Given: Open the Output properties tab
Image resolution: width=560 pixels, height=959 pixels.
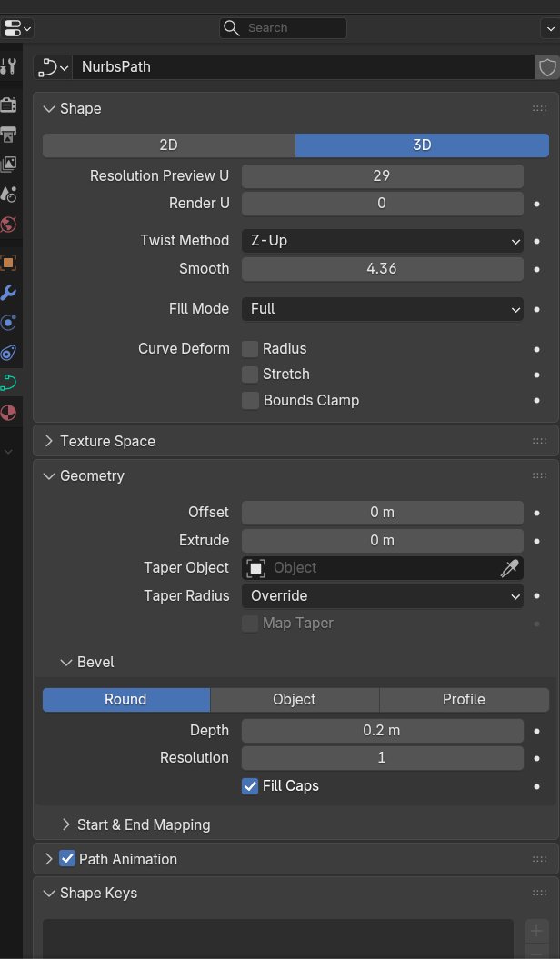Looking at the screenshot, I should point(8,134).
